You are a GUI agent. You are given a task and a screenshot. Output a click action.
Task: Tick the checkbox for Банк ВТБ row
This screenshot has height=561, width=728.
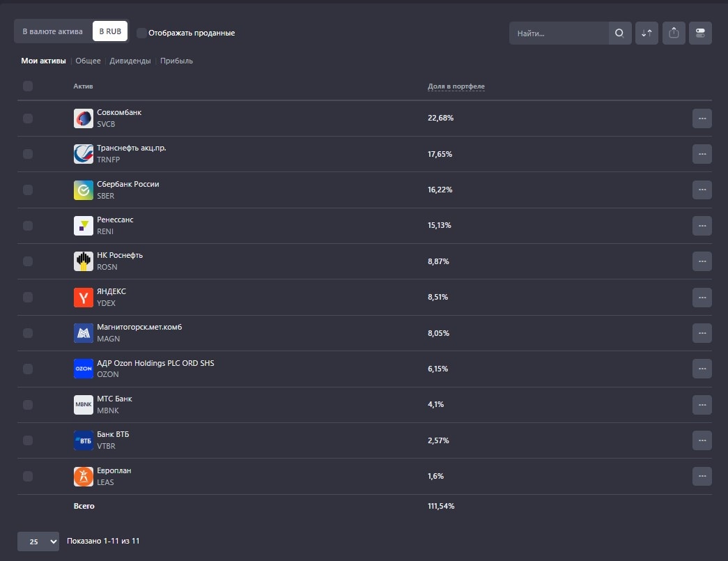point(28,440)
